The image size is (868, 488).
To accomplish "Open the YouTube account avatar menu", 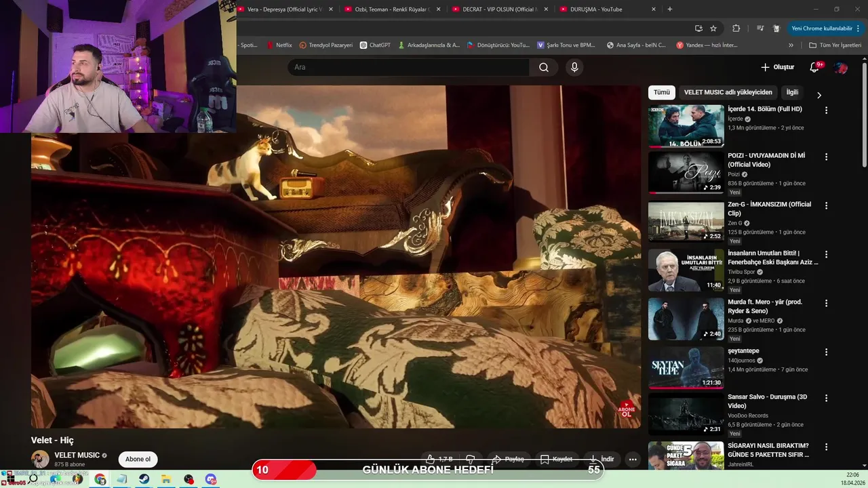I will (841, 67).
